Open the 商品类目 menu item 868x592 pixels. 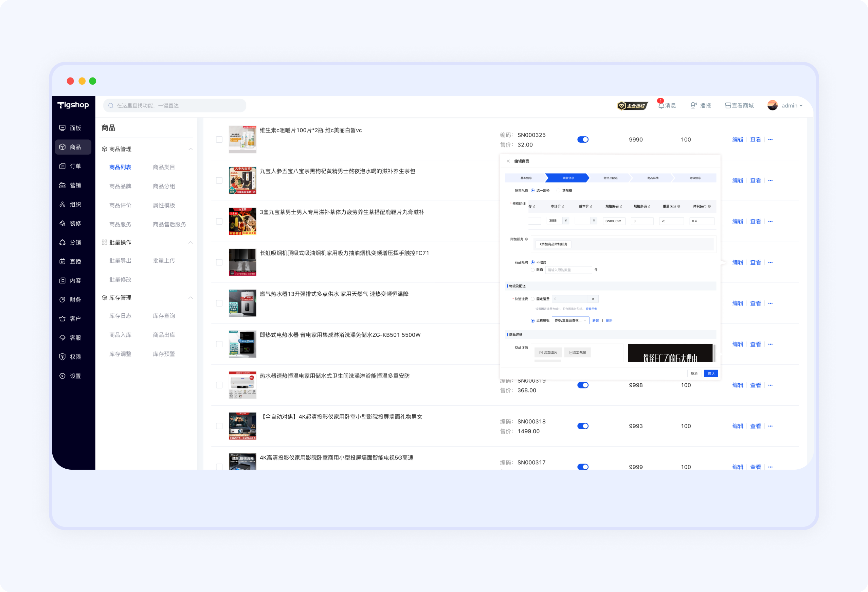coord(164,167)
